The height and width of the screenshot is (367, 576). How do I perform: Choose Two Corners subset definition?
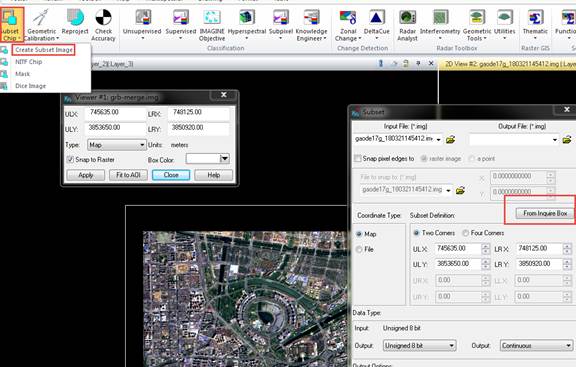[416, 233]
